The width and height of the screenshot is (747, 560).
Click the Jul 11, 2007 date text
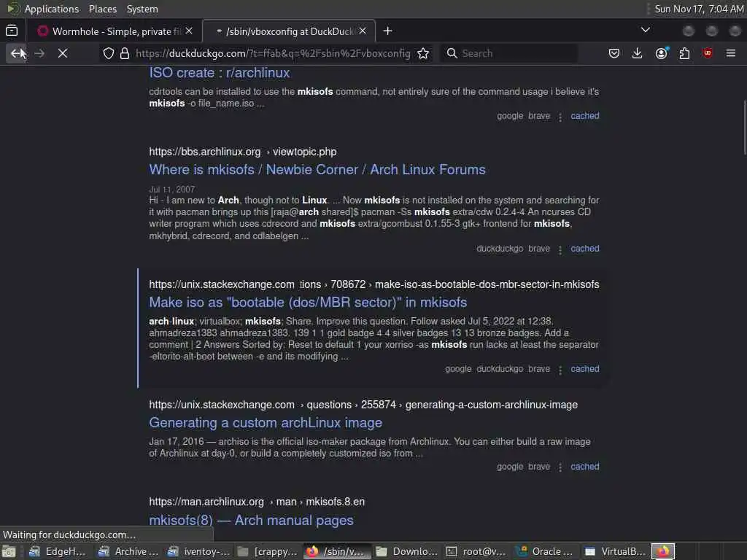[171, 189]
